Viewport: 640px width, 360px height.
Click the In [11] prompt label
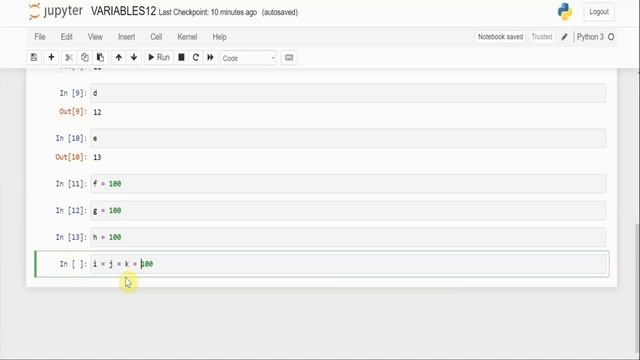(71, 184)
